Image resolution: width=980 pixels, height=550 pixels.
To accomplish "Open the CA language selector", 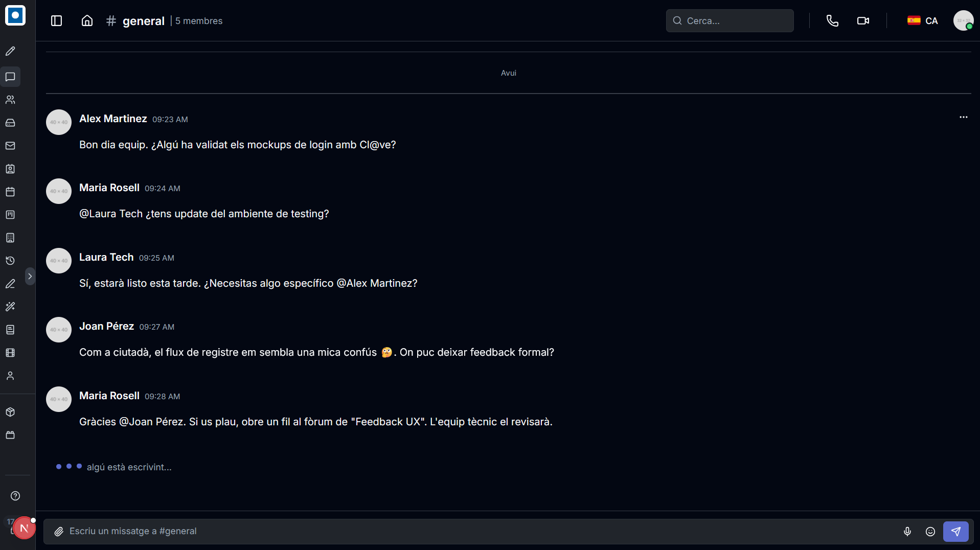I will [922, 20].
